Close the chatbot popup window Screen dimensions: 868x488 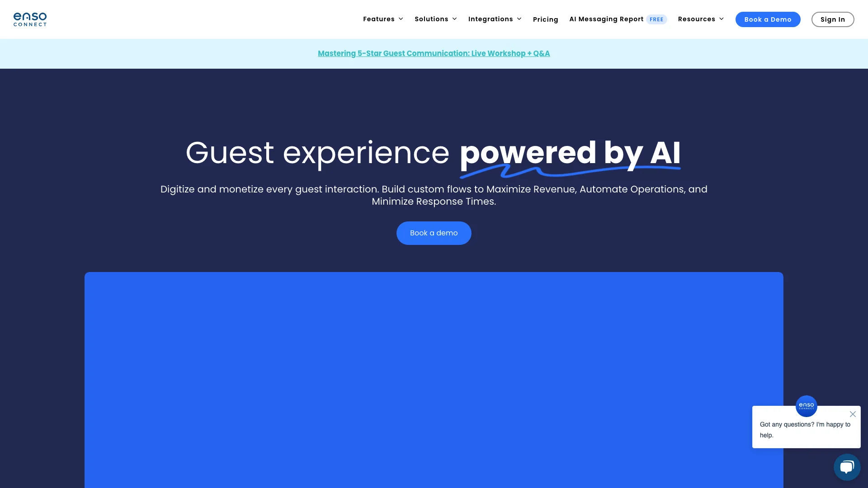pos(852,414)
